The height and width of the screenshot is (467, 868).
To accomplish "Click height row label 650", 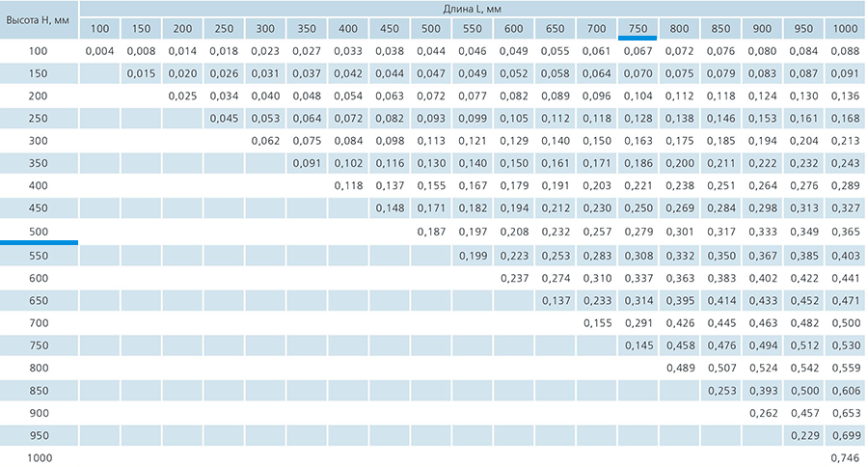I will tap(39, 301).
